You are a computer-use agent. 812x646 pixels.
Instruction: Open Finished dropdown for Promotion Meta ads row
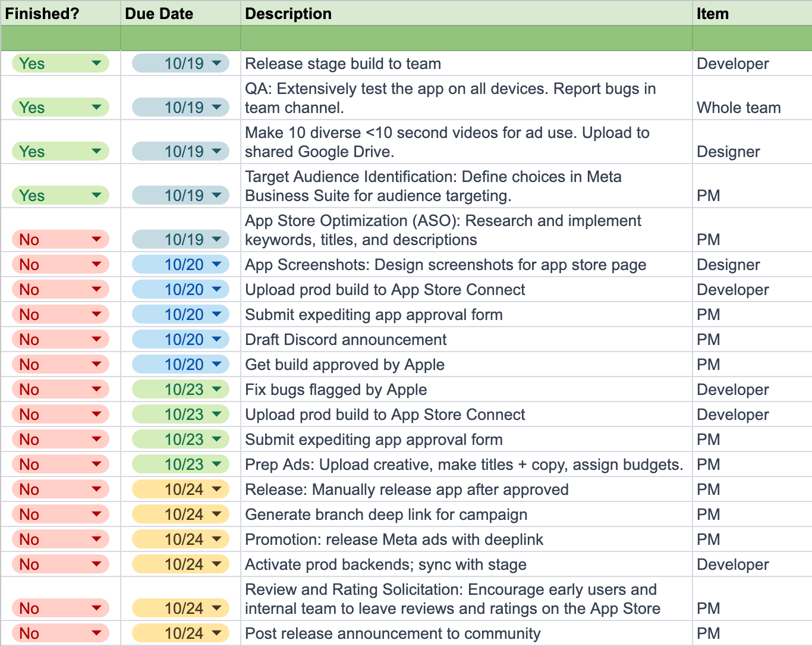tap(61, 540)
